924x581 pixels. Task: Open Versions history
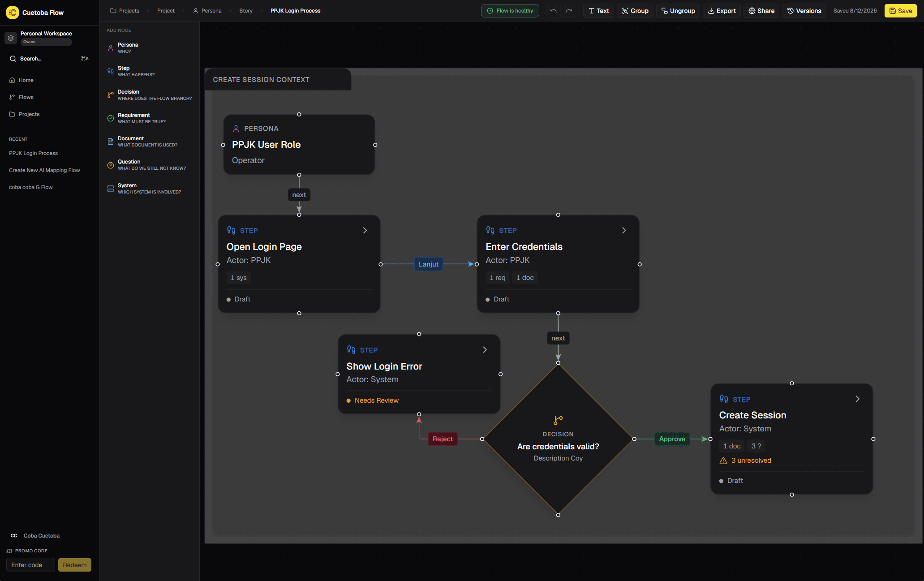pos(804,11)
